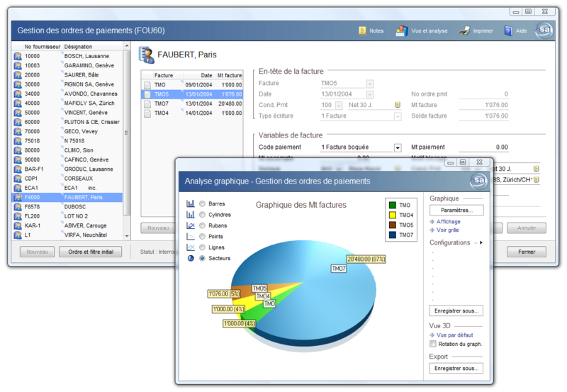Image resolution: width=567 pixels, height=392 pixels.
Task: Open the Aide help icon
Action: pos(509,30)
